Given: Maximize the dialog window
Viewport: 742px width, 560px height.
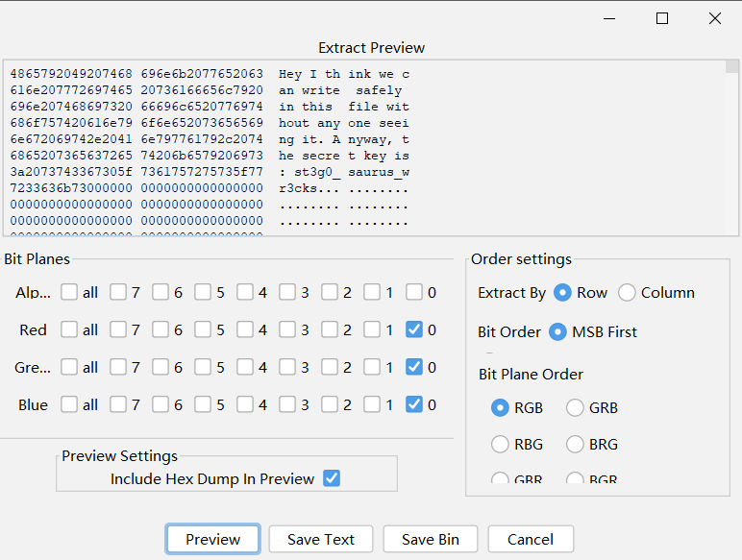Looking at the screenshot, I should point(662,18).
